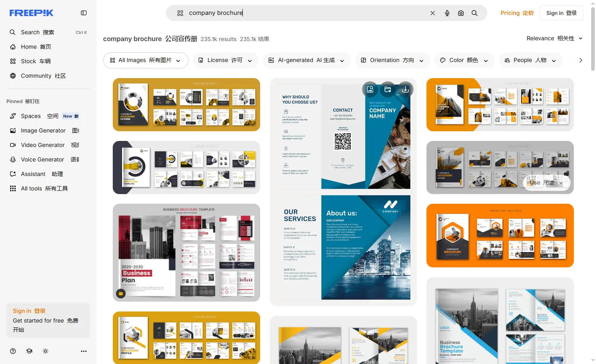Expand the Color filter dropdown
596x364 pixels.
coord(464,60)
